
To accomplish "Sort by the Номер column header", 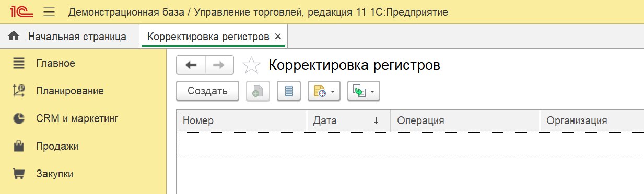I will click(241, 120).
